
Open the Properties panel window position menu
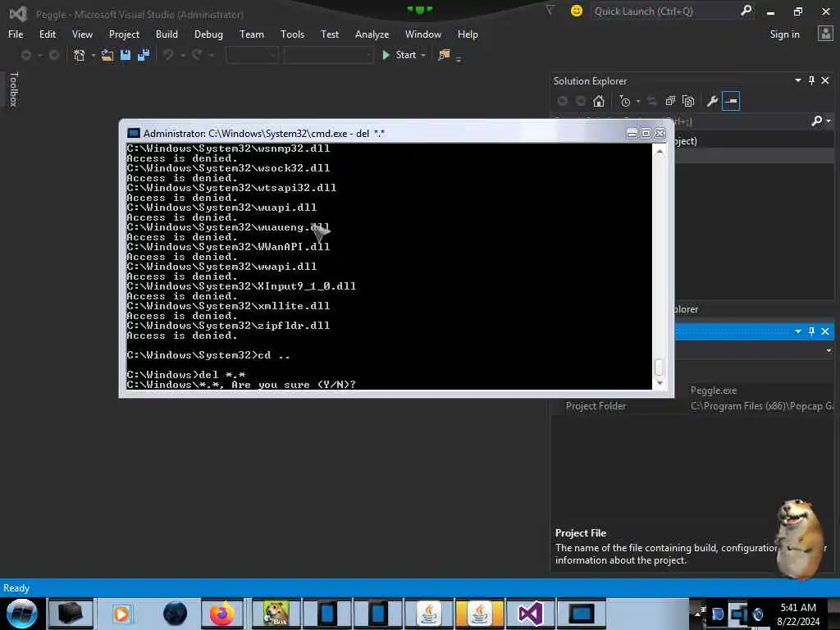click(797, 331)
